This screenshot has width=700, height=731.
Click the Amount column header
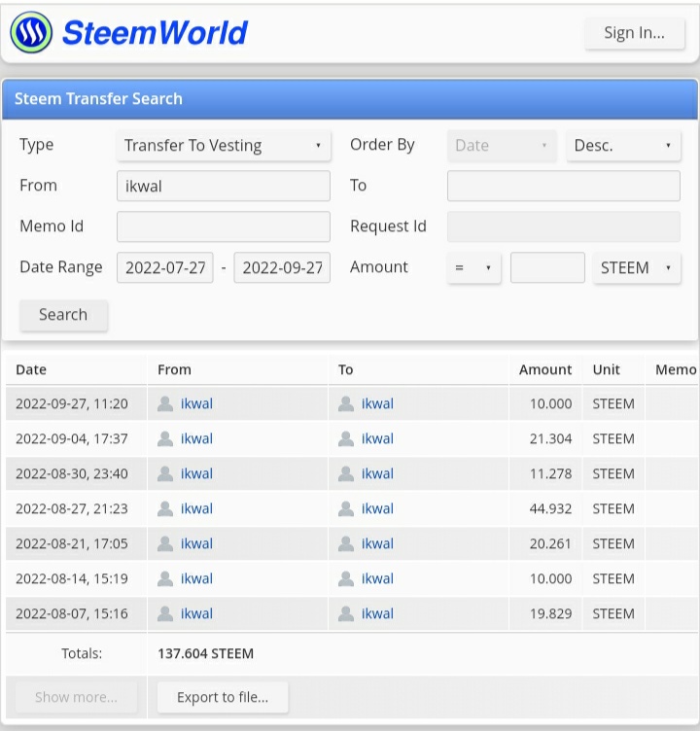(545, 369)
